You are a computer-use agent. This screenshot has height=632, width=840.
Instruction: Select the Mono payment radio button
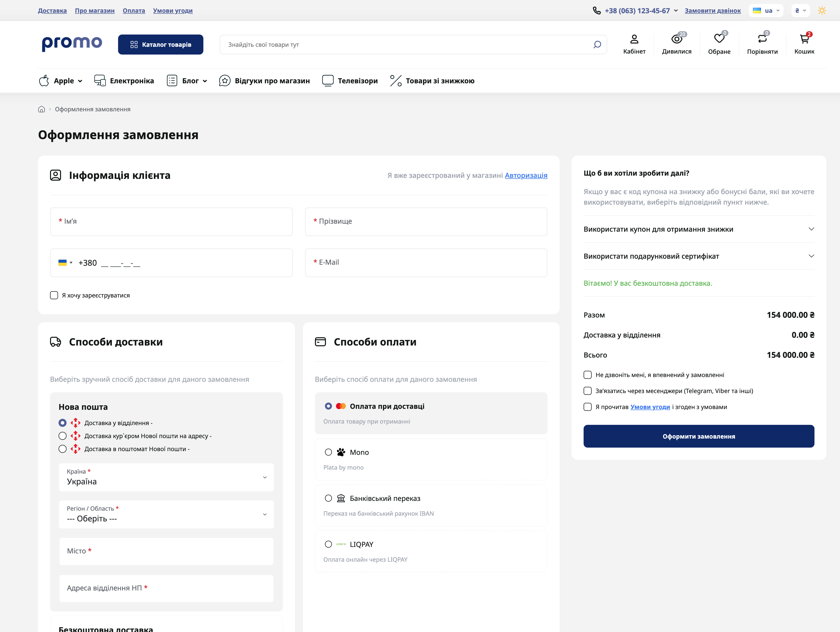[328, 452]
